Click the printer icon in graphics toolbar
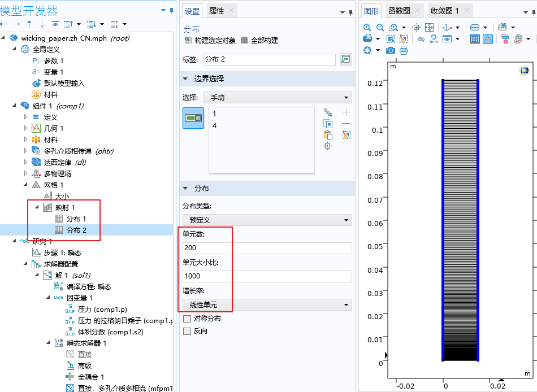Viewport: 537px width, 392px height. click(x=404, y=50)
